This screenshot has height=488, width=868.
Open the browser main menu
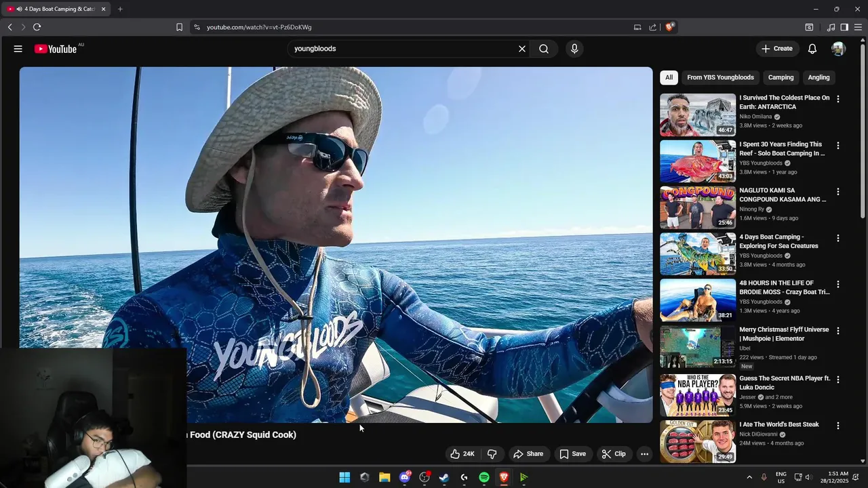pos(858,27)
